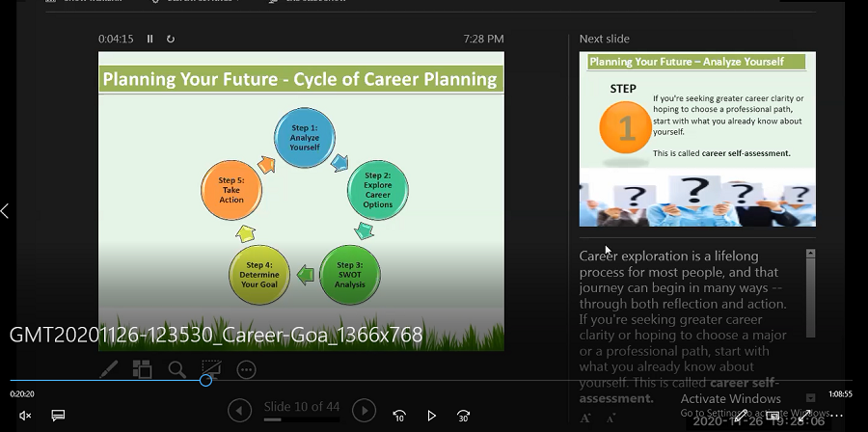Skip forward 30 seconds in video
The height and width of the screenshot is (432, 868).
[464, 416]
